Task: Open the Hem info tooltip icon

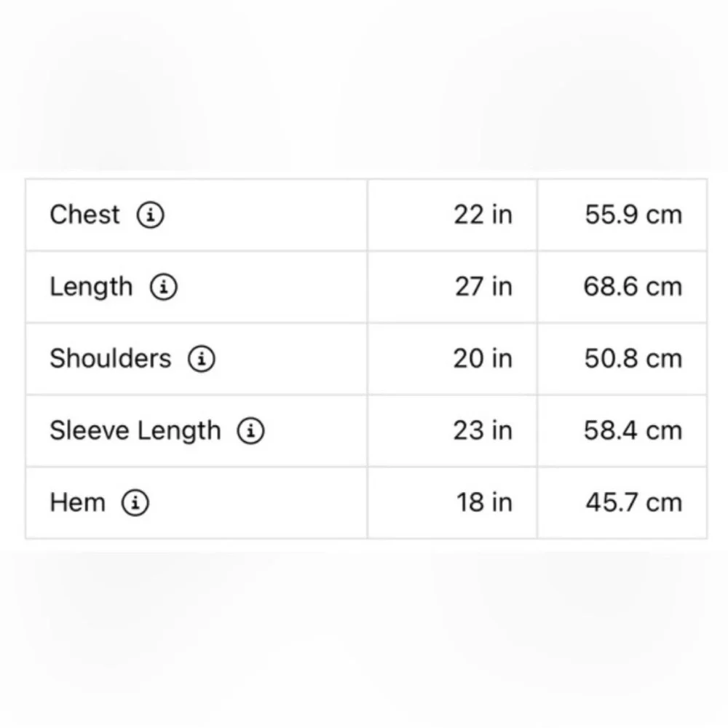Action: click(135, 503)
